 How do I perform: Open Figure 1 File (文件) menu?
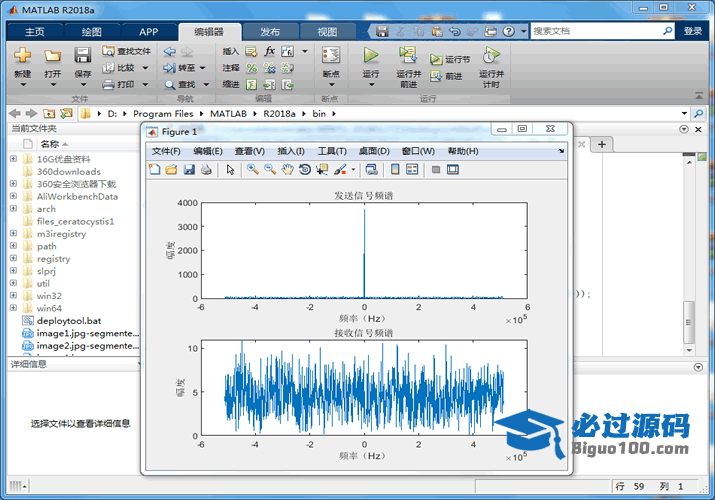(x=166, y=151)
